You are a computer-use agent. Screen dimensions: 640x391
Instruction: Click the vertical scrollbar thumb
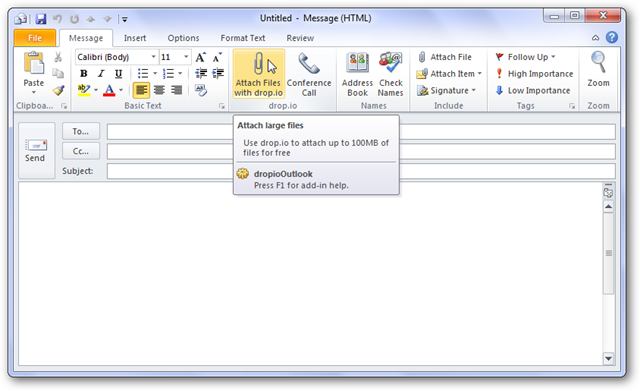point(608,253)
